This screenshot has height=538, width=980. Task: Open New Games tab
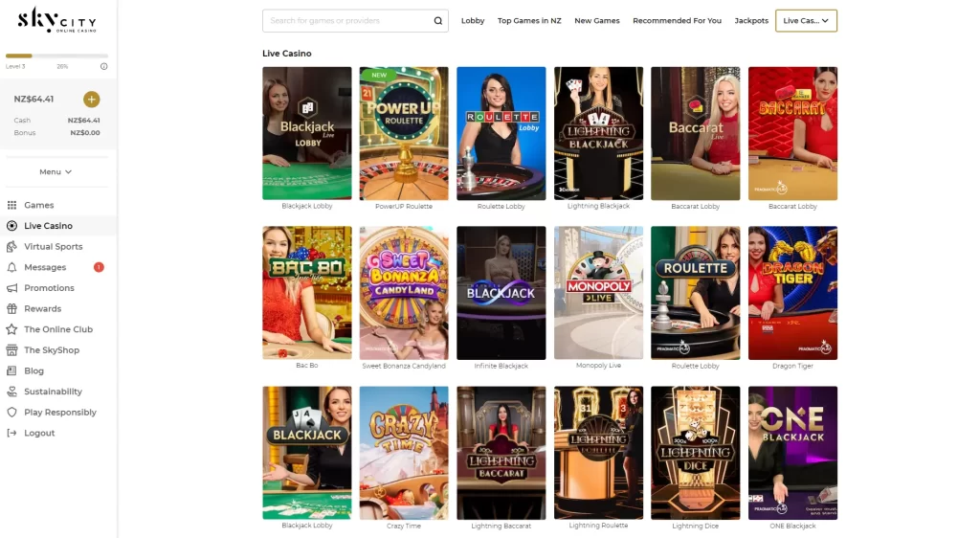coord(597,21)
